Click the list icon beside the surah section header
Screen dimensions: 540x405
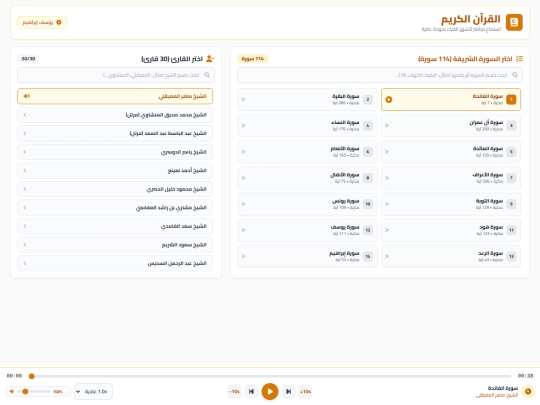pos(519,59)
